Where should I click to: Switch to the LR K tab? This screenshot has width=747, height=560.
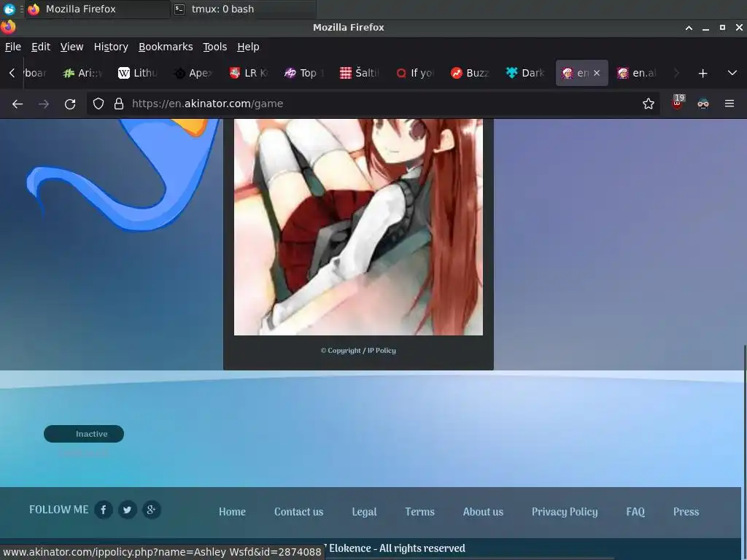tap(249, 73)
